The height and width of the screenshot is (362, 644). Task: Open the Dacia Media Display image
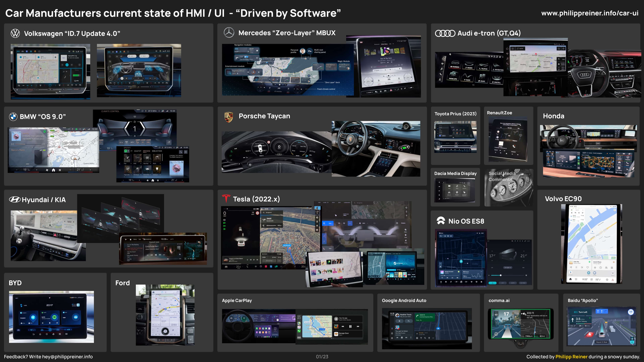454,190
